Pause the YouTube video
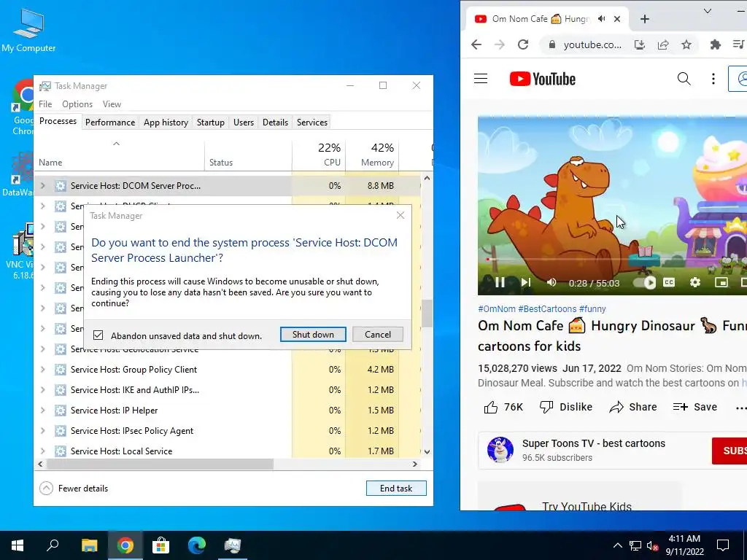 (500, 282)
